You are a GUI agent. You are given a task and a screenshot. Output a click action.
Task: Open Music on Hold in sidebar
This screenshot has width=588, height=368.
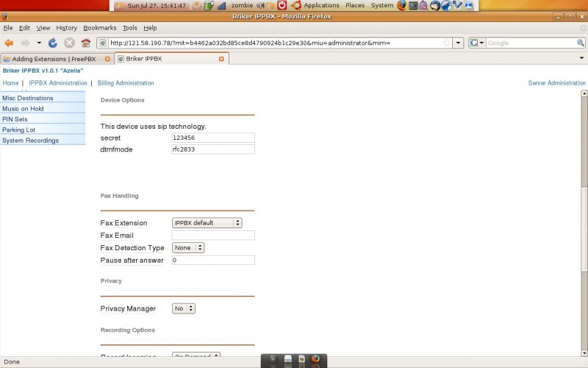[x=43, y=108]
